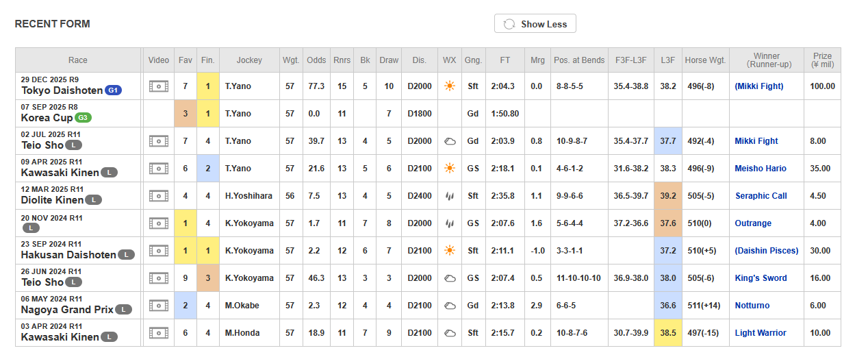Click the Race column header
The image size is (868, 357).
point(78,60)
